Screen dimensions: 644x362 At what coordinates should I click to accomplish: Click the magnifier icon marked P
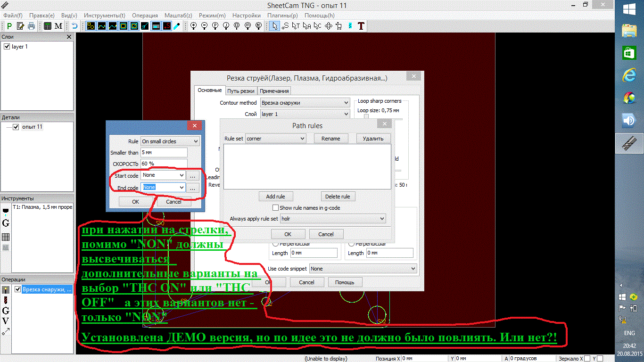(215, 26)
